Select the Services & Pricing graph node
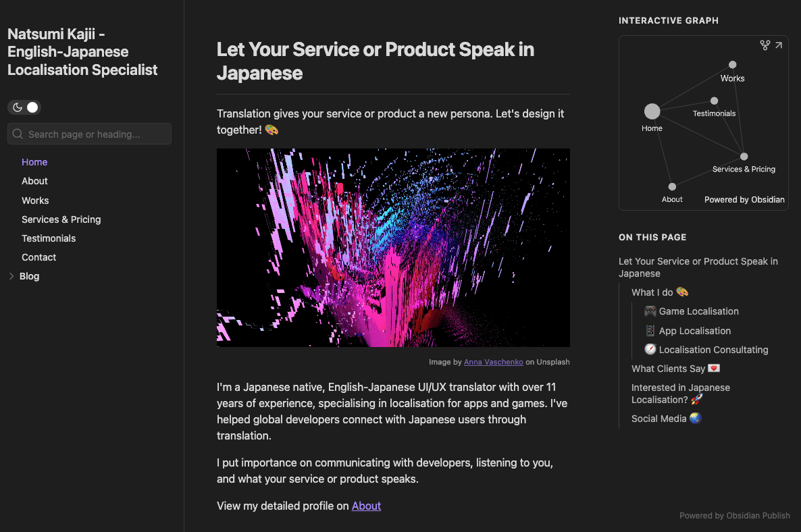This screenshot has width=801, height=532. [x=744, y=157]
